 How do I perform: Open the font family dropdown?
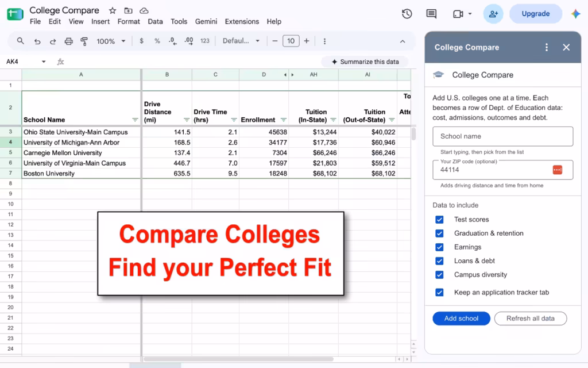241,41
